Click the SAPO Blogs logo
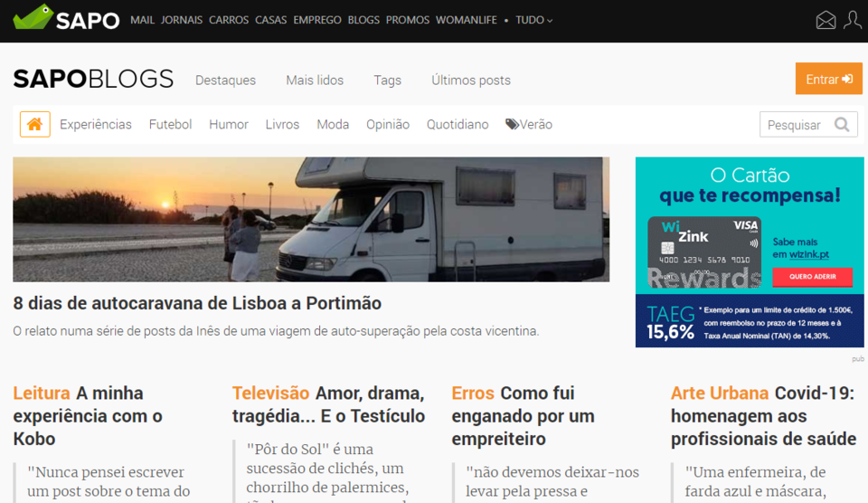This screenshot has width=868, height=503. tap(93, 80)
